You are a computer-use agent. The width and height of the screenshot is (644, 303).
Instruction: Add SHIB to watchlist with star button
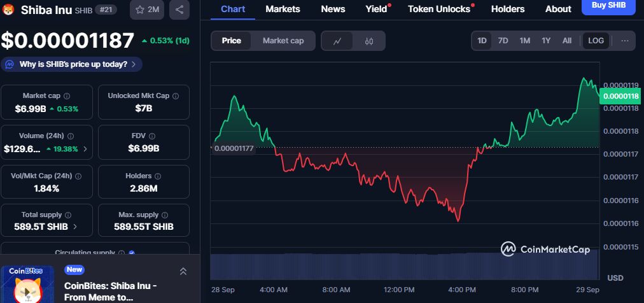tap(147, 10)
